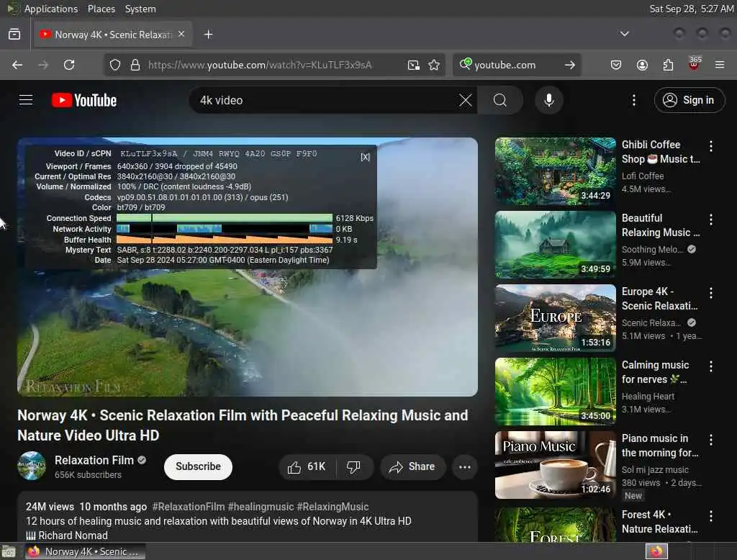Open the #healingmusic hashtag
The height and width of the screenshot is (560, 737).
click(x=261, y=507)
